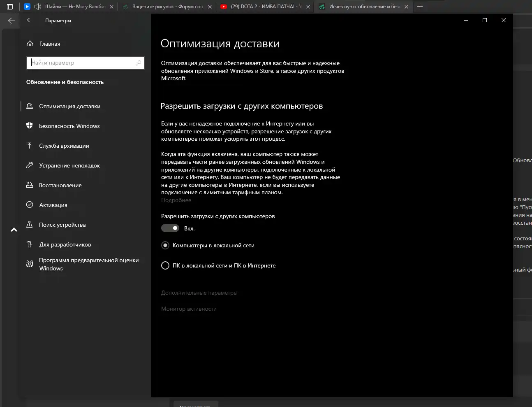
Task: Open Windows Security (Безопасность Windows) shield icon
Action: pyautogui.click(x=30, y=126)
